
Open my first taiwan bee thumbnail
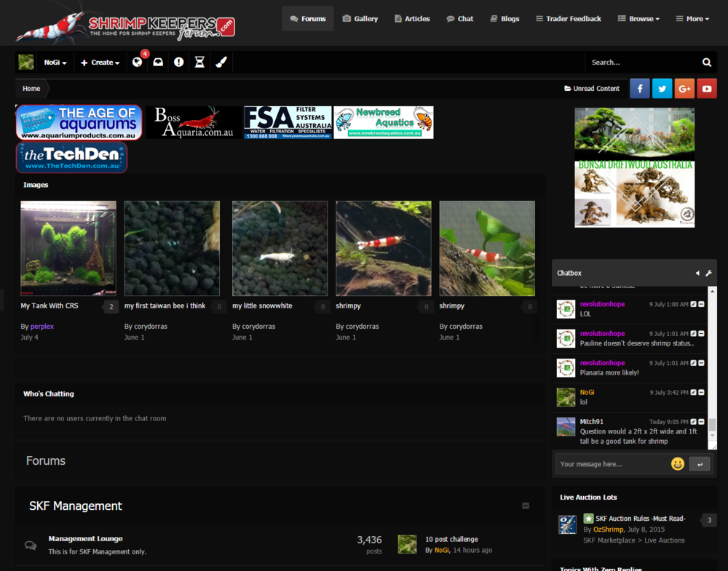point(172,248)
